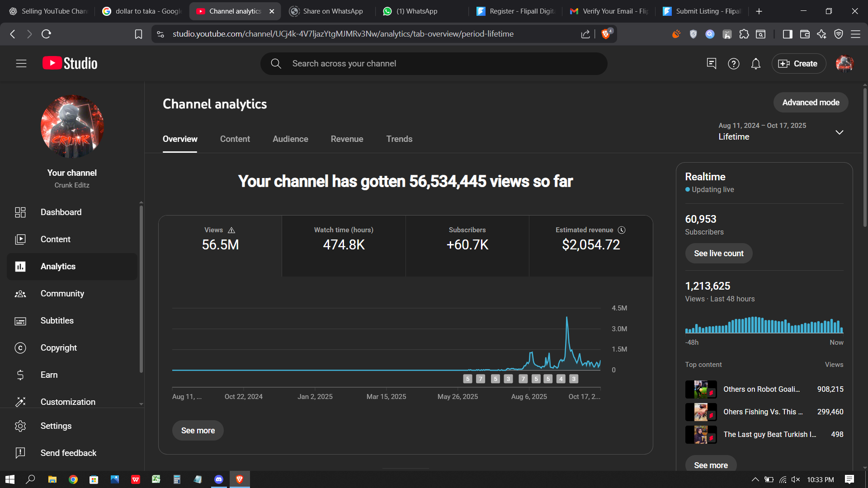Open the notifications bell icon
868x488 pixels.
coord(756,64)
